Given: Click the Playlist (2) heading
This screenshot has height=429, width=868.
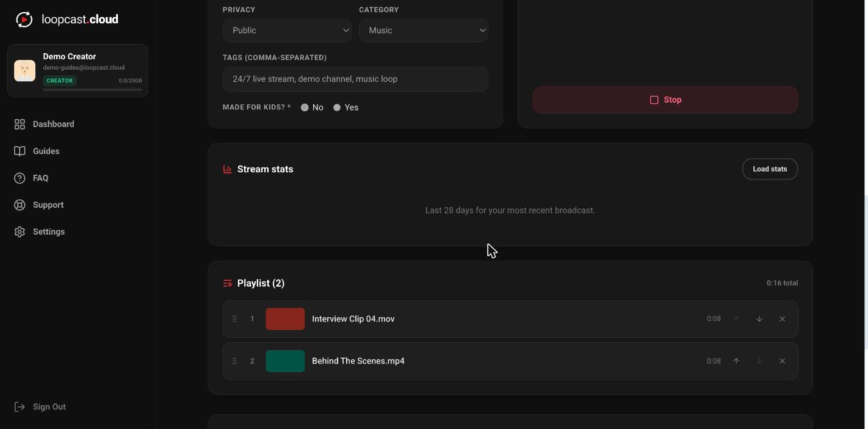Looking at the screenshot, I should pyautogui.click(x=261, y=284).
